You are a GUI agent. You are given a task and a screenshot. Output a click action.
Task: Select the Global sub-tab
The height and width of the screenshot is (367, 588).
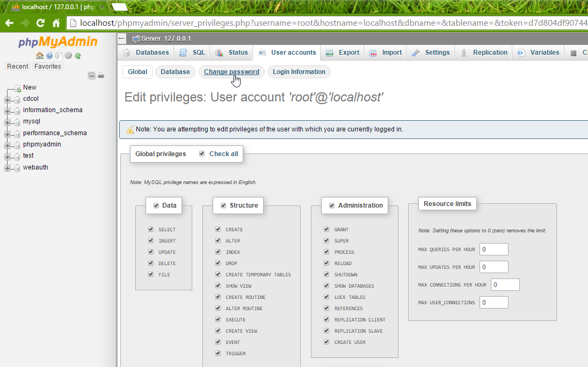coord(137,71)
